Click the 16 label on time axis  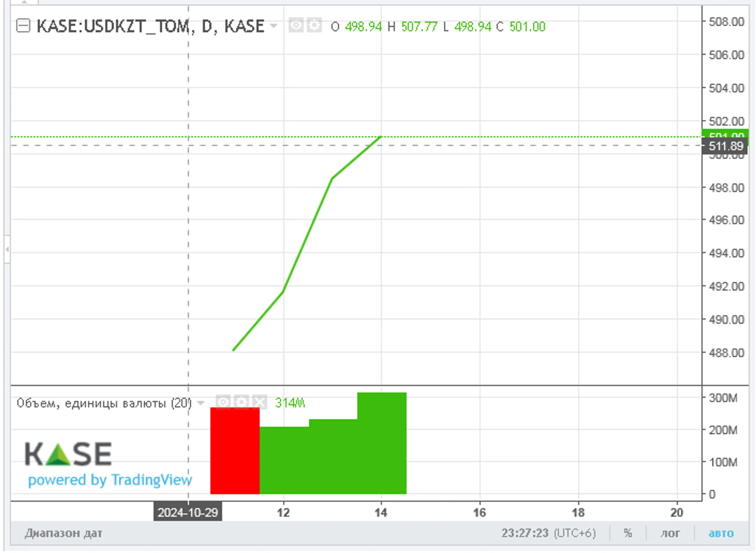click(479, 513)
